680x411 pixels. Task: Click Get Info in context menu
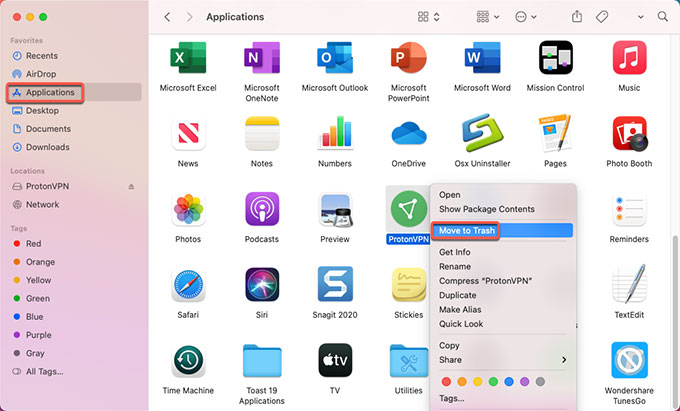[457, 252]
